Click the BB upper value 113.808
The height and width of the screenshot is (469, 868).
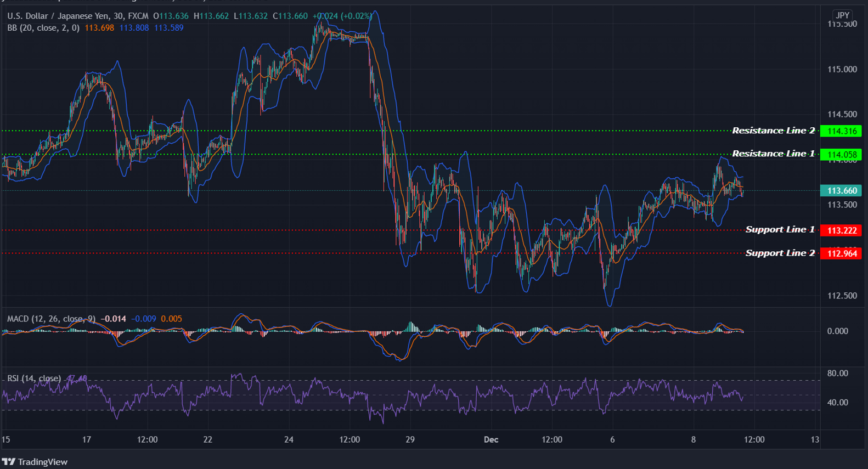click(x=134, y=27)
